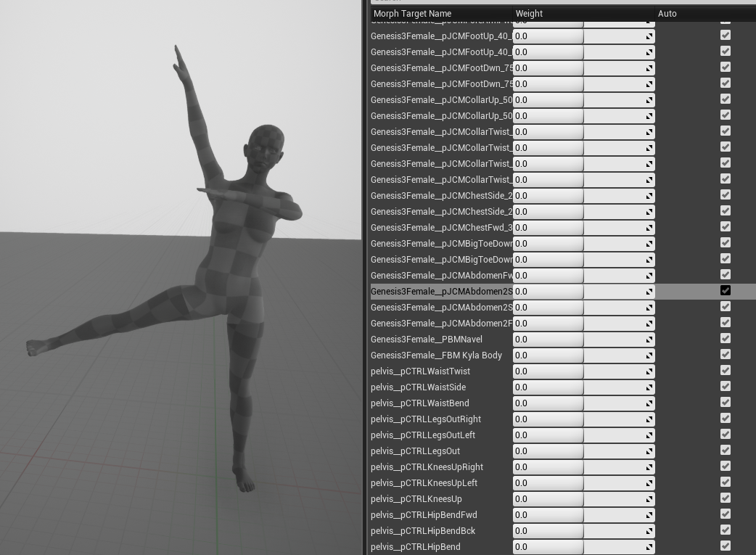Click spin arrow icon on pelvis__pCTRLWaistBend weight
The height and width of the screenshot is (555, 756).
click(649, 403)
